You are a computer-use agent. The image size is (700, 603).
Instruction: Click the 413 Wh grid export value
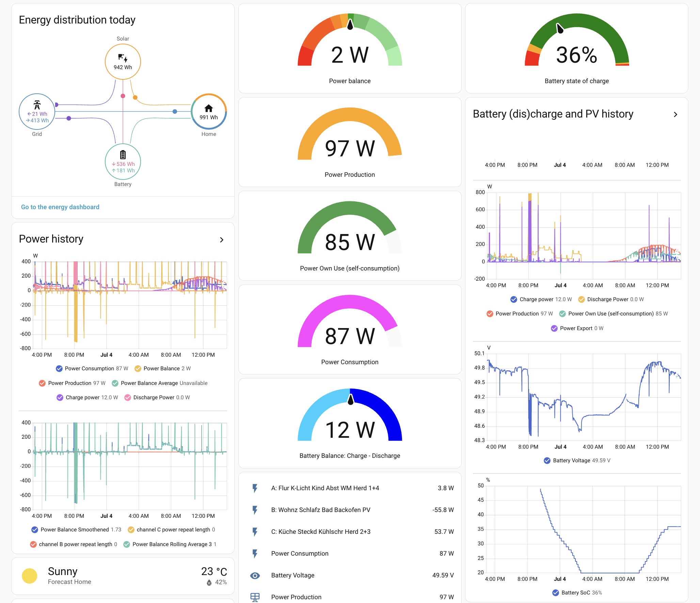click(37, 121)
